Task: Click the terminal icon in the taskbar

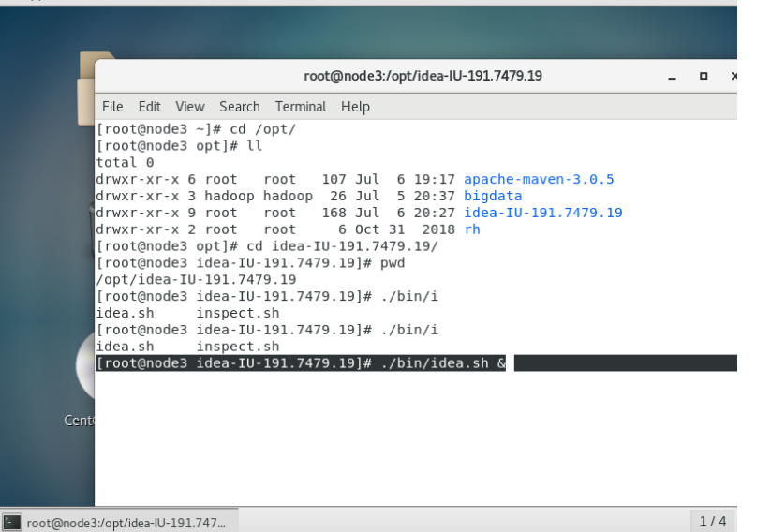Action: click(12, 522)
